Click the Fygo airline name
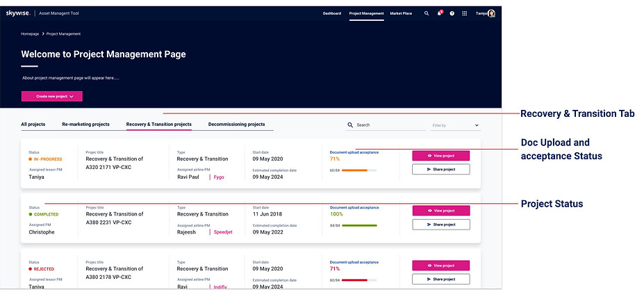 tap(219, 177)
